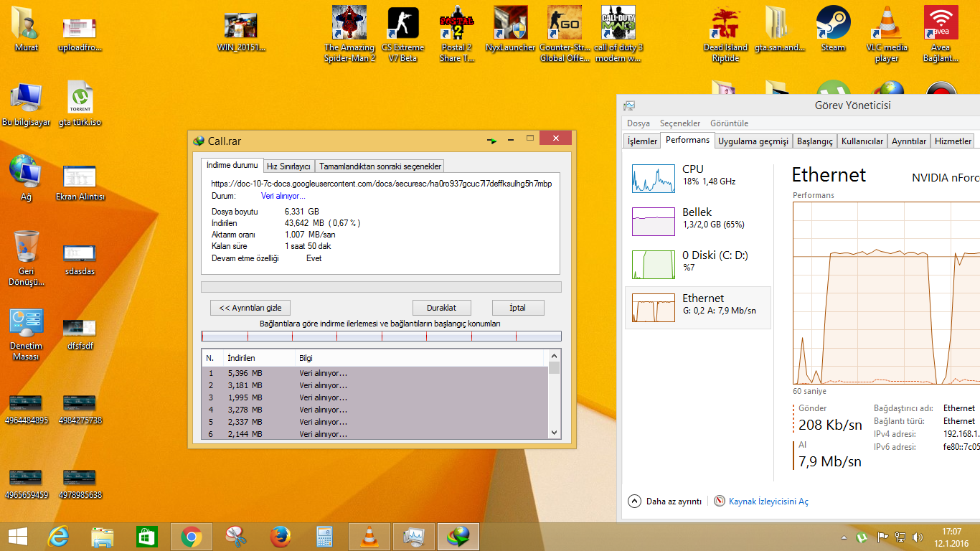Click connection list scrollbar up arrow
980x551 pixels.
click(554, 357)
